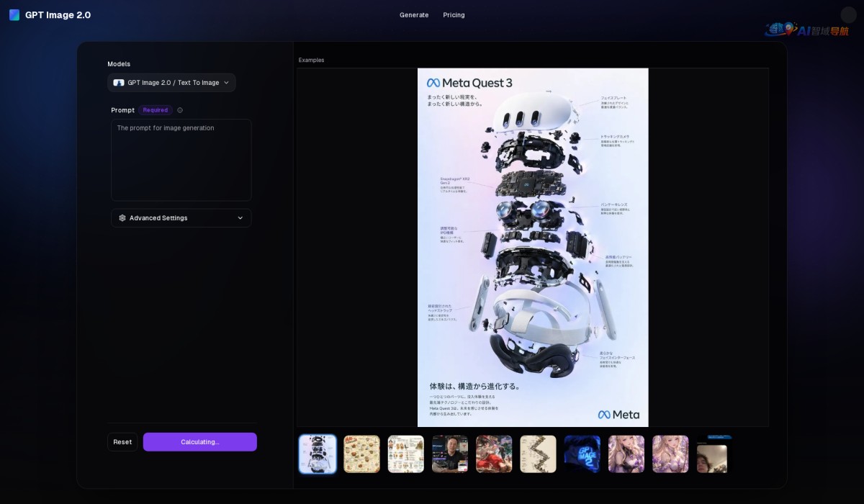Click the chevron arrow in the model selector
This screenshot has height=504, width=864.
tap(226, 83)
